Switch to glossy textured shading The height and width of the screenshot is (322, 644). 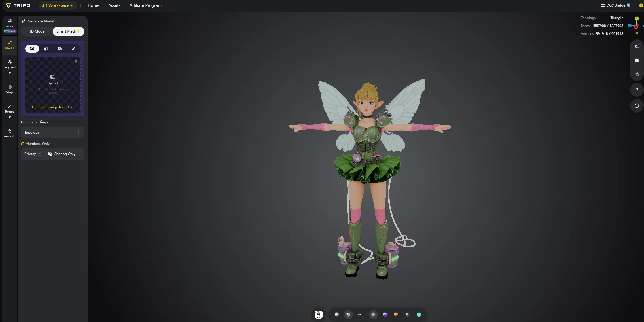click(348, 315)
